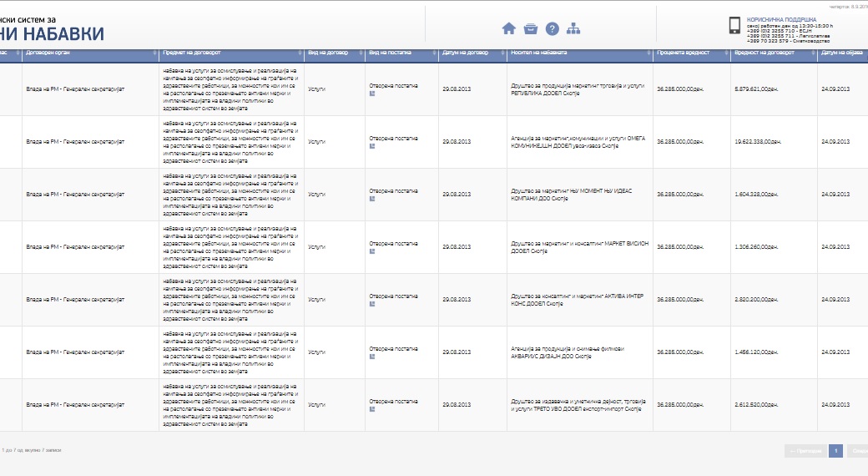Open document icon in НЬУ МОМЕНТ row
The height and width of the screenshot is (476, 868).
click(x=372, y=199)
